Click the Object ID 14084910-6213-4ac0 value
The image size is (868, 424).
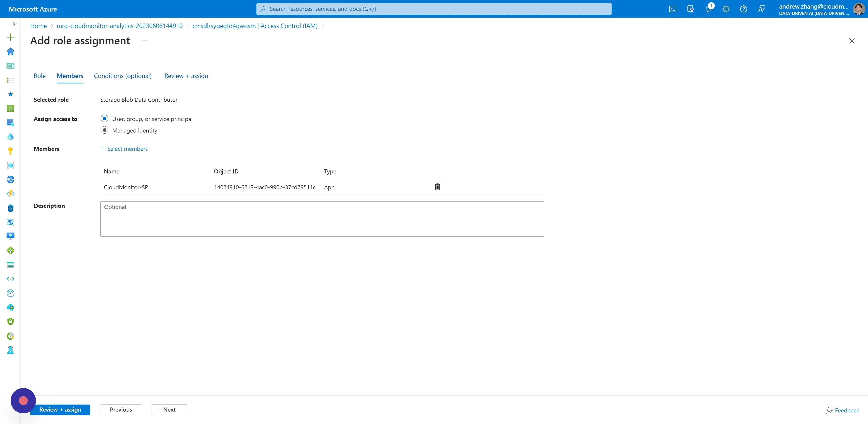point(267,187)
